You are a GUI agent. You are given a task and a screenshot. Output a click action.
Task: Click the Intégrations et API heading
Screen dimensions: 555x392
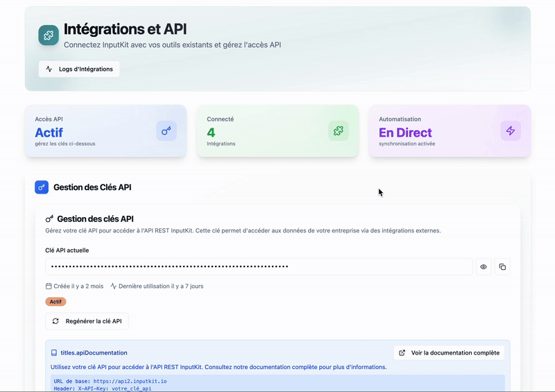click(126, 29)
